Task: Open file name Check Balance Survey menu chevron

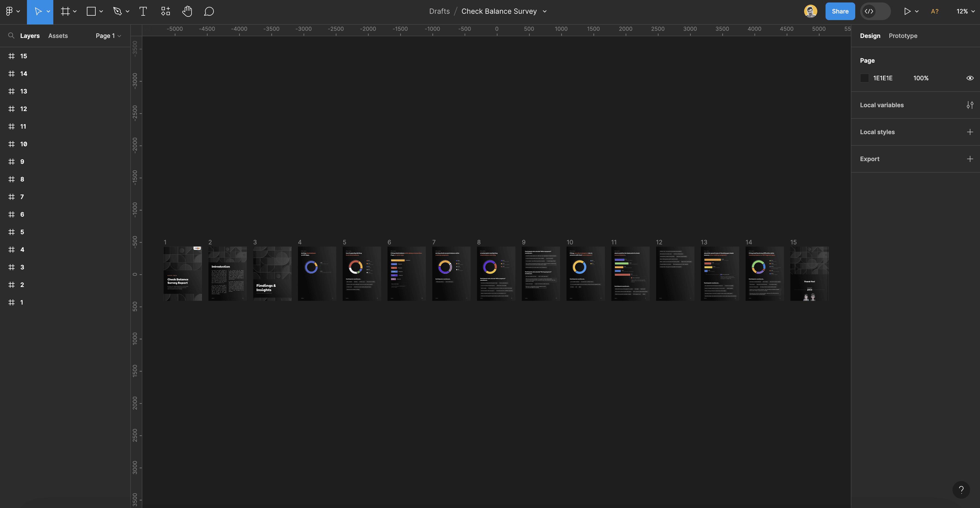Action: click(545, 12)
